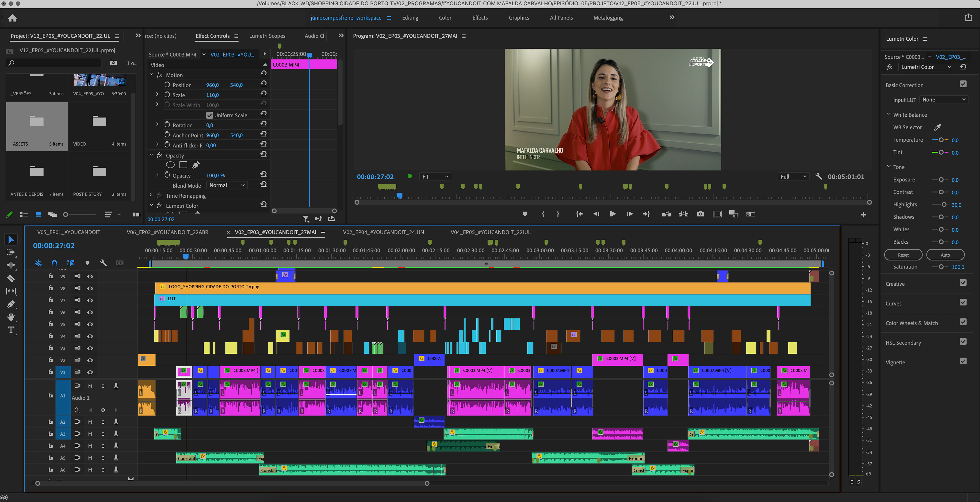Expand Time Remapping effect
Image resolution: width=980 pixels, height=502 pixels.
(x=151, y=195)
